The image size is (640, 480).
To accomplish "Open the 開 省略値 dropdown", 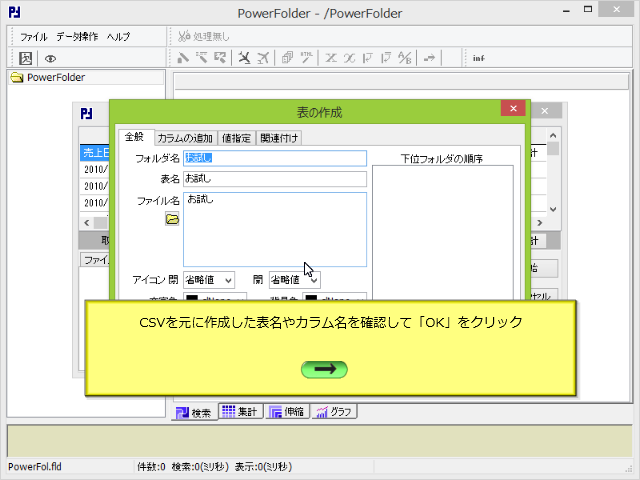I will [294, 280].
